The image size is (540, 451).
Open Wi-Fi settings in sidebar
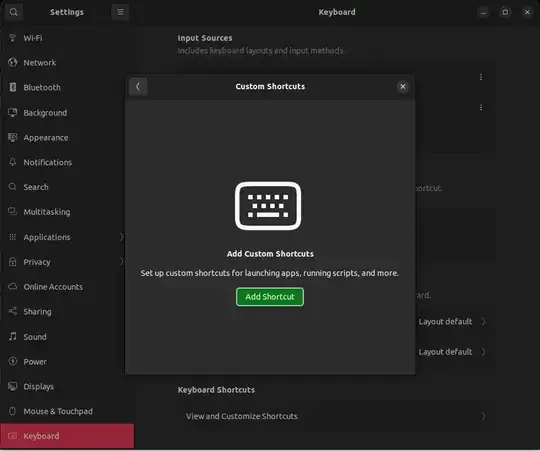pos(67,38)
